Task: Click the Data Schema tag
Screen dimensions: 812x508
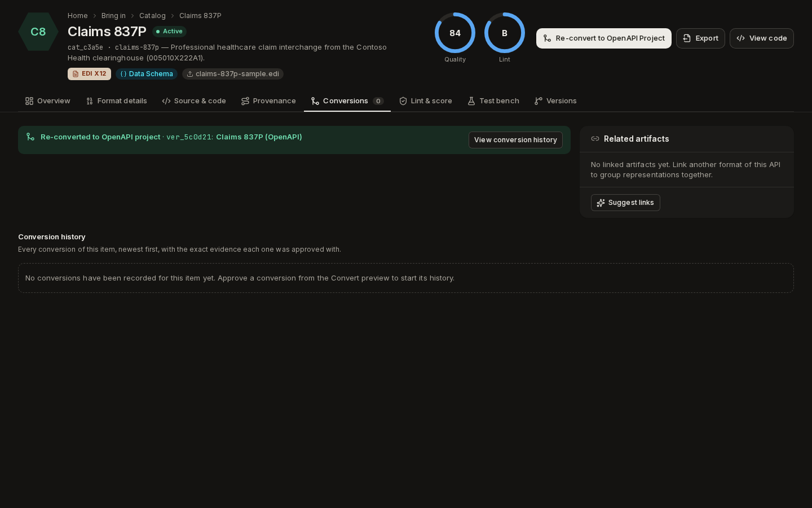Action: coord(147,74)
